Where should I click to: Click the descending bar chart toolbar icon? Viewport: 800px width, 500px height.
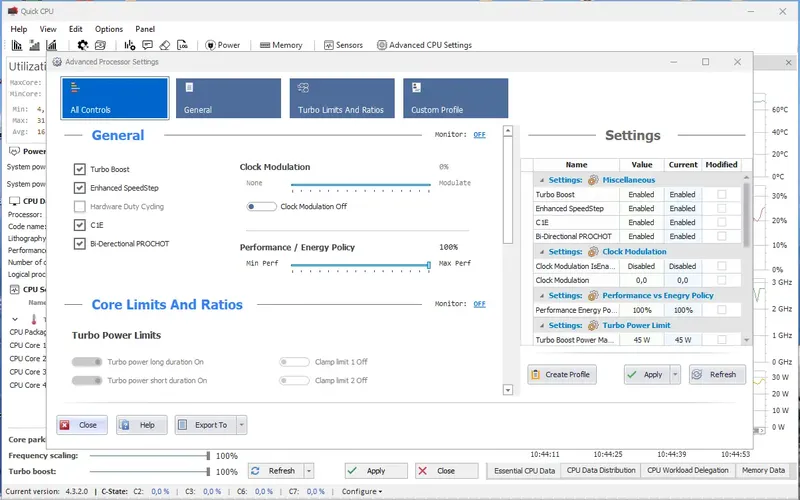click(17, 45)
